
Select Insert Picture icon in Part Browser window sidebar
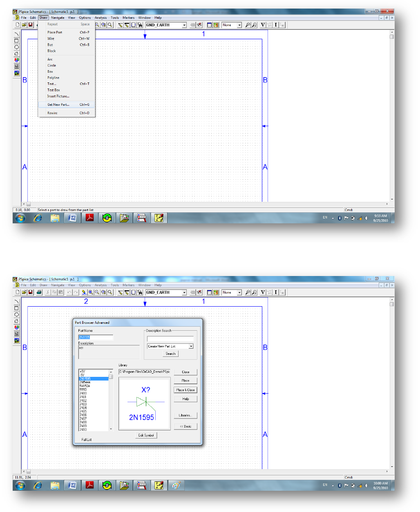point(17,340)
